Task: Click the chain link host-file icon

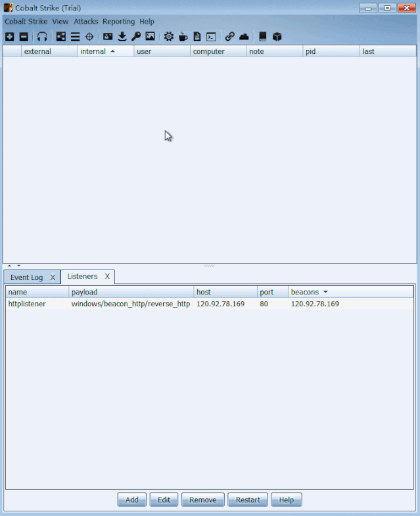Action: tap(230, 37)
